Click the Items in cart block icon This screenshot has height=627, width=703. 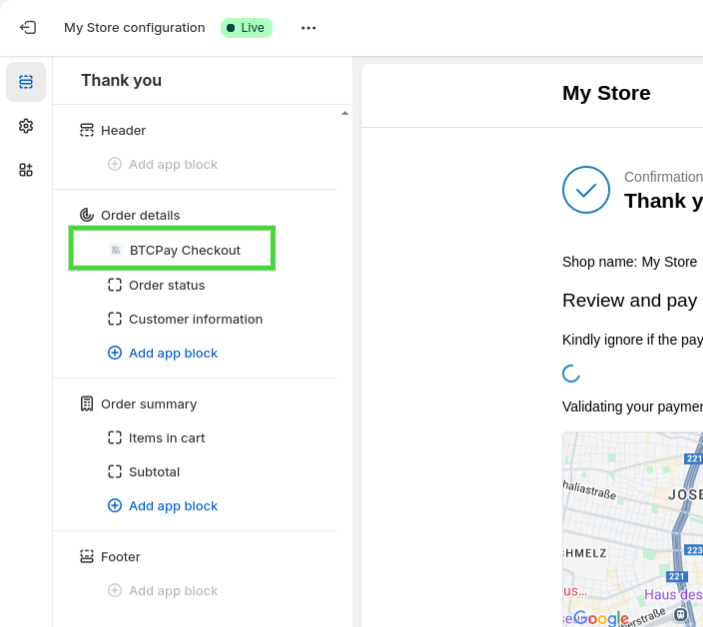tap(115, 438)
